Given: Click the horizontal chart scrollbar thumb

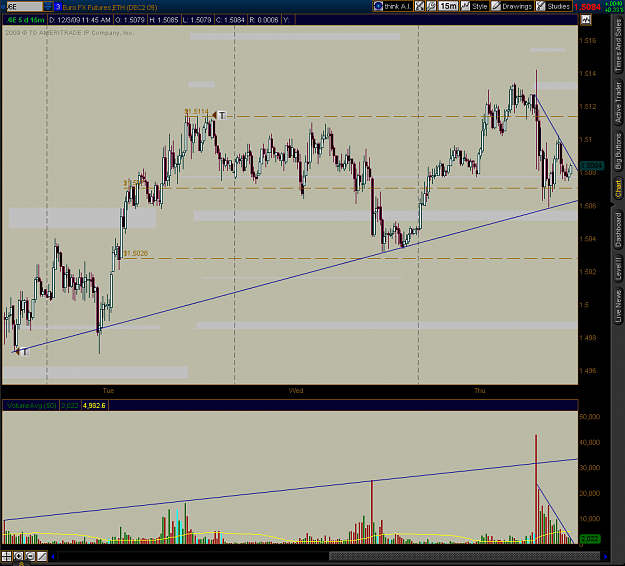Looking at the screenshot, I should (x=464, y=556).
